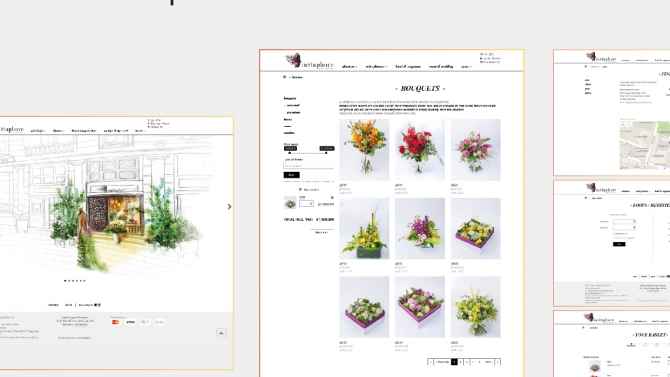Open the pink flower box thumbnail in third row

420,307
